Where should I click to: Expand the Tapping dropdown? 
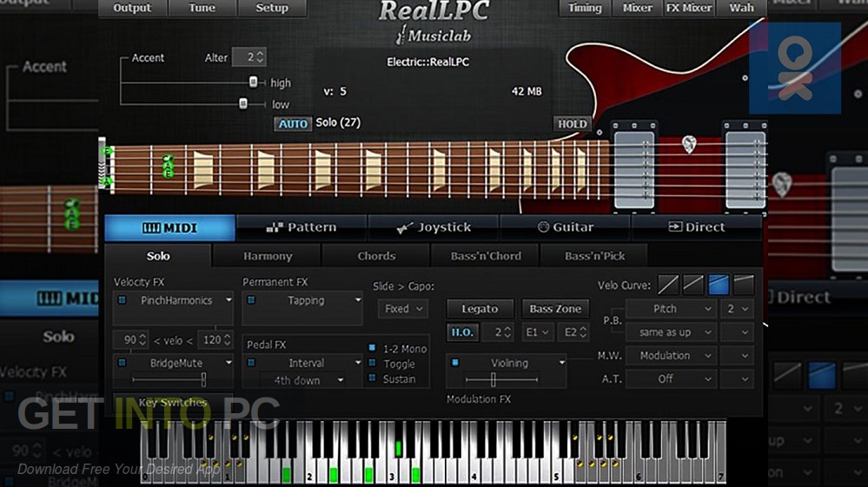(358, 300)
